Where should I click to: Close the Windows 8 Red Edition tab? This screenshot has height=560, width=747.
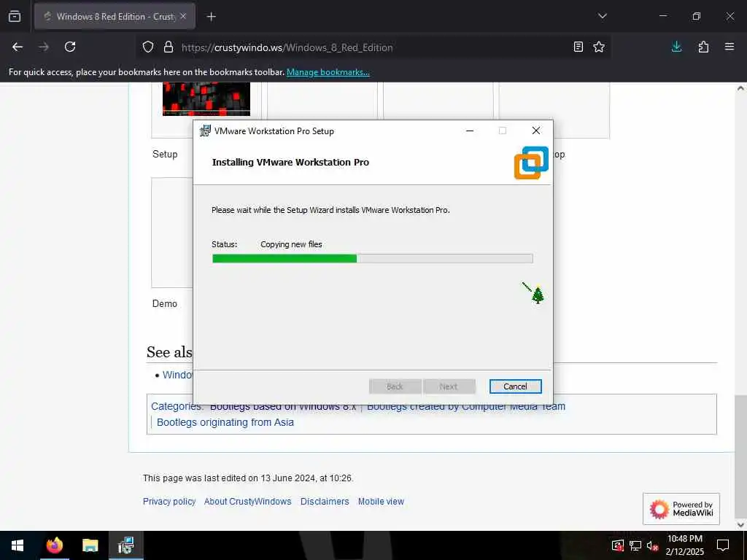[x=183, y=16]
